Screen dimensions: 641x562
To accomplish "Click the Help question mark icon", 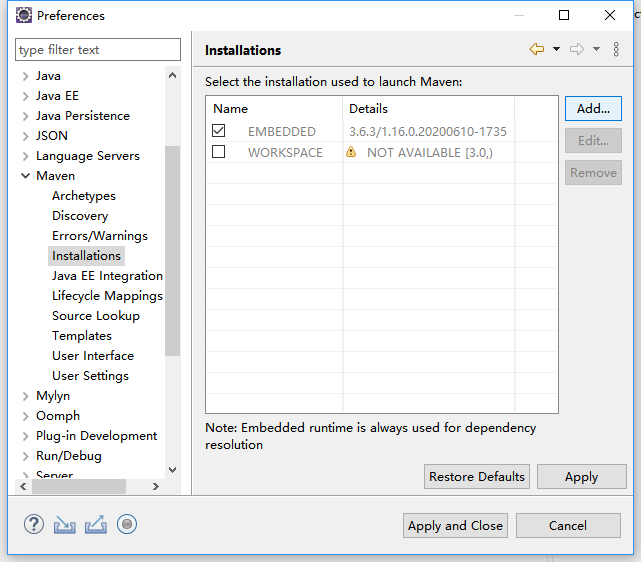I will tap(34, 524).
